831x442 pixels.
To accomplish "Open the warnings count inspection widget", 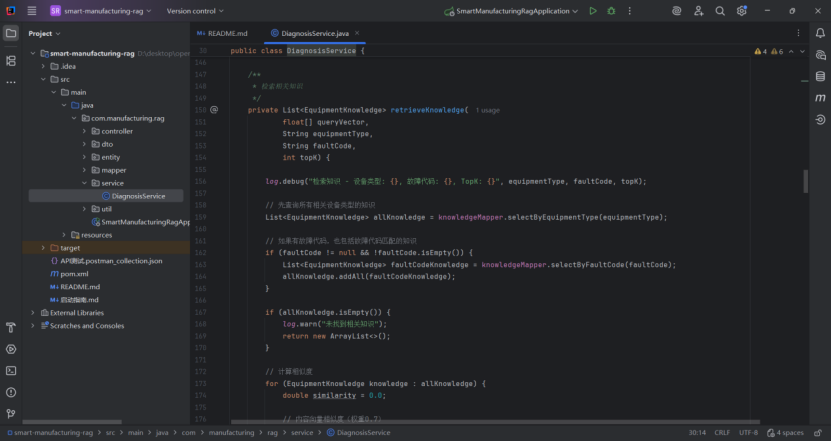I will 768,51.
